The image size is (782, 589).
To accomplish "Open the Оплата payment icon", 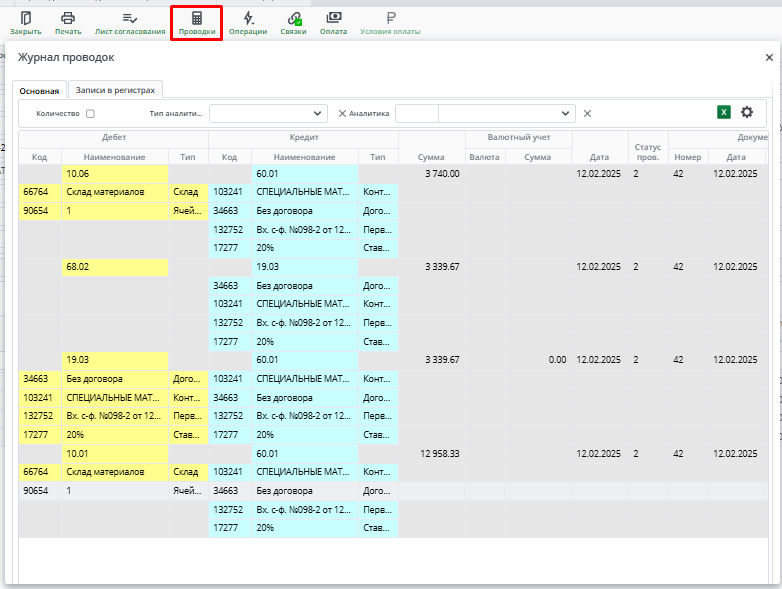I will point(334,19).
